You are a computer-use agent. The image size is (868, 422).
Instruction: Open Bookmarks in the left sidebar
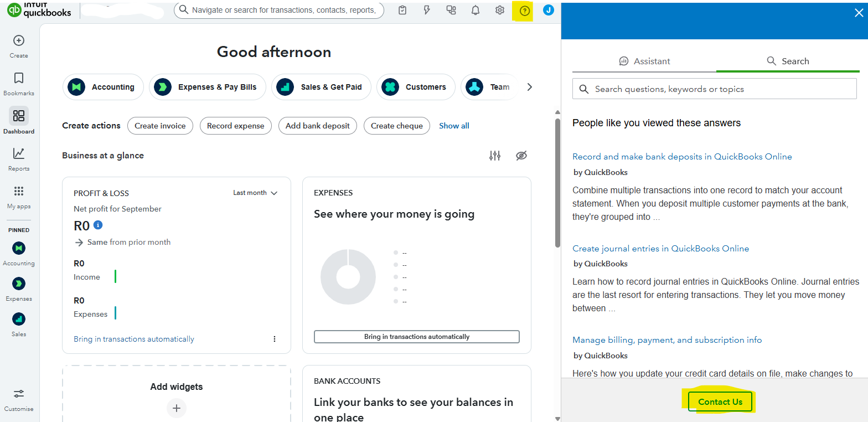(x=19, y=84)
